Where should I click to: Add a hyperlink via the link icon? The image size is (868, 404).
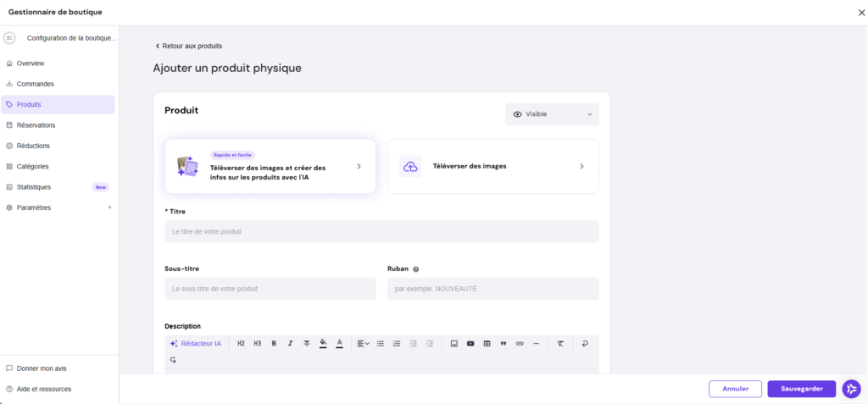pos(520,343)
